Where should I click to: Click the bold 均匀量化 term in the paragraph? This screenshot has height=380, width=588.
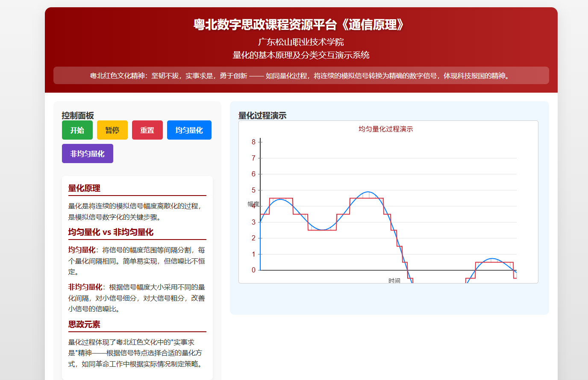(x=82, y=250)
